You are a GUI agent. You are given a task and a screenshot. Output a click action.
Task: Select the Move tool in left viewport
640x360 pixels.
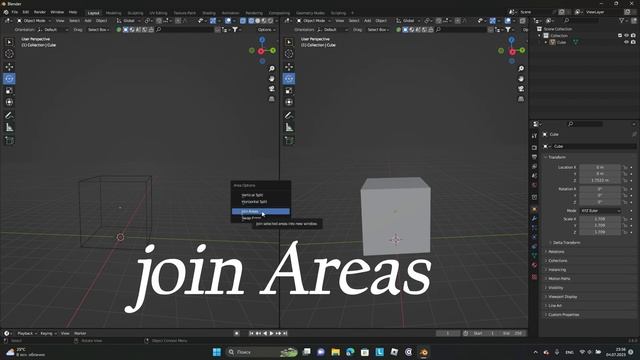(x=9, y=67)
